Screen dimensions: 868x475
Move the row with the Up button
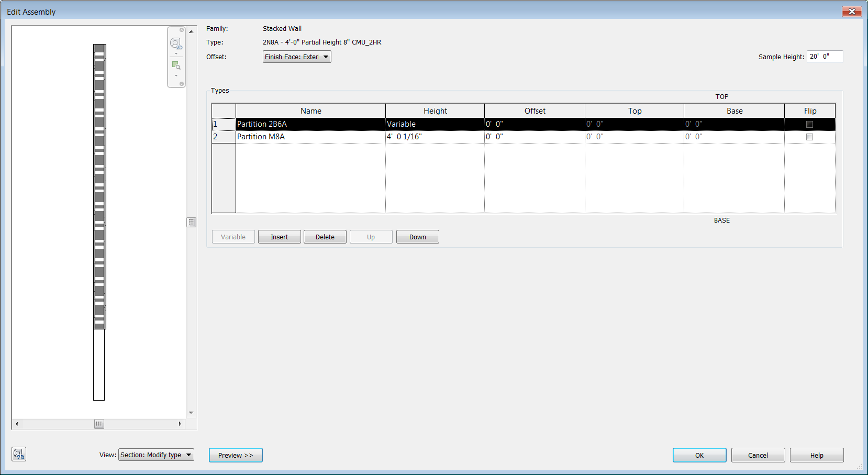click(371, 237)
